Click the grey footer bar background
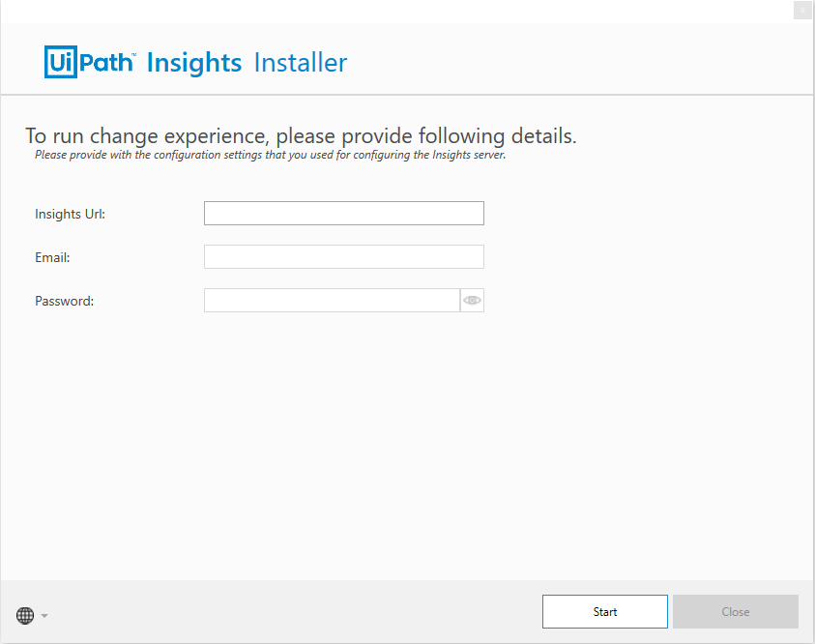This screenshot has height=644, width=815. (291, 612)
